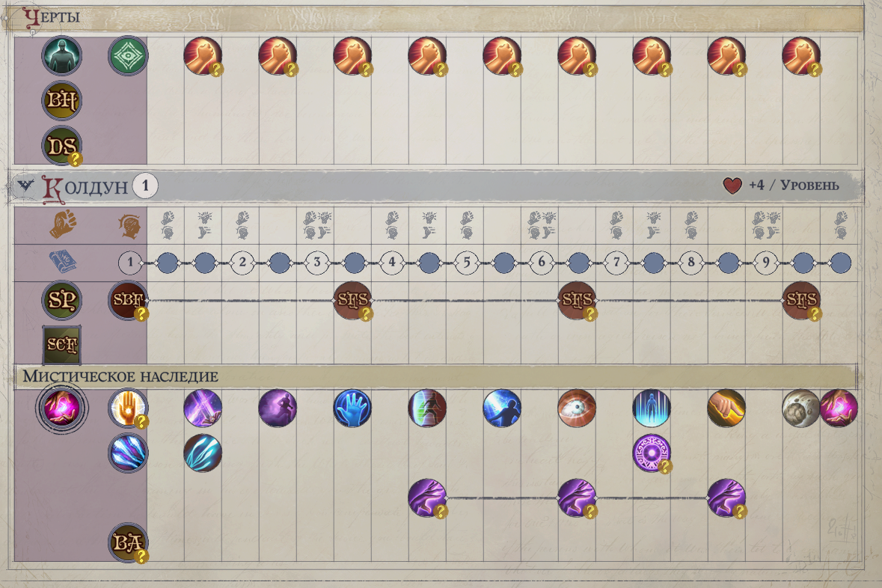The height and width of the screenshot is (588, 882).
Task: Select the falling meteor rocks ability icon
Action: coord(800,408)
